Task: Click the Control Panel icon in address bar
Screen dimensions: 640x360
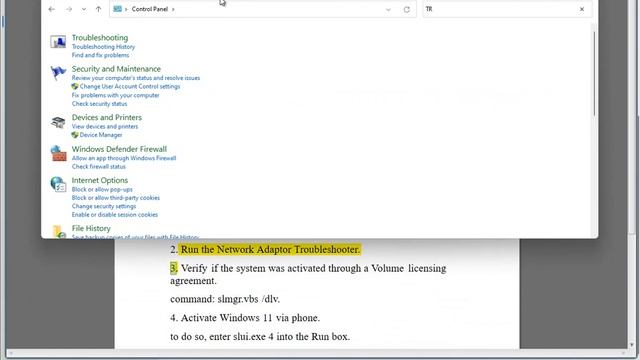Action: coord(118,9)
